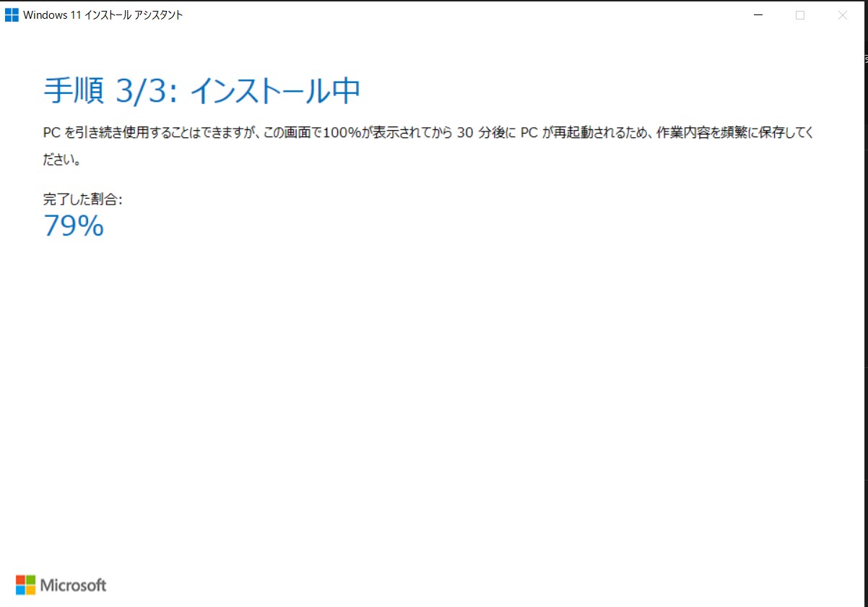
Task: Click the window title text in title bar
Action: [x=103, y=15]
